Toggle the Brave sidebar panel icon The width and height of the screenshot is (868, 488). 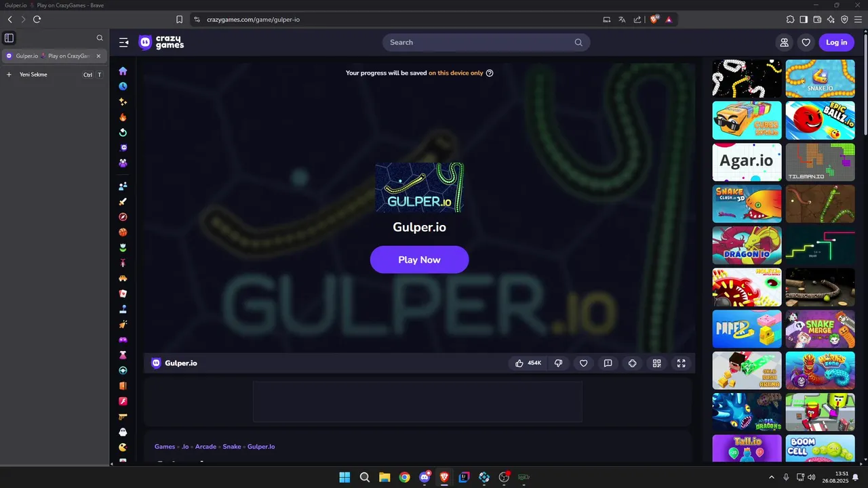(804, 20)
